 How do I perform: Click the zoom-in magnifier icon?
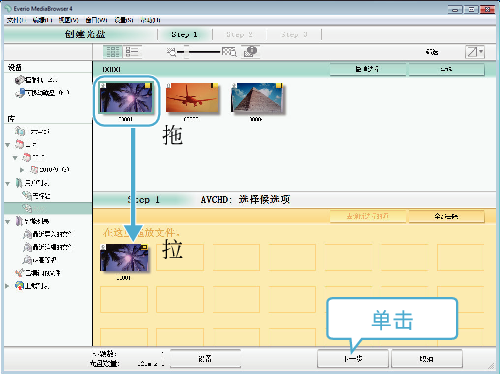coord(229,52)
